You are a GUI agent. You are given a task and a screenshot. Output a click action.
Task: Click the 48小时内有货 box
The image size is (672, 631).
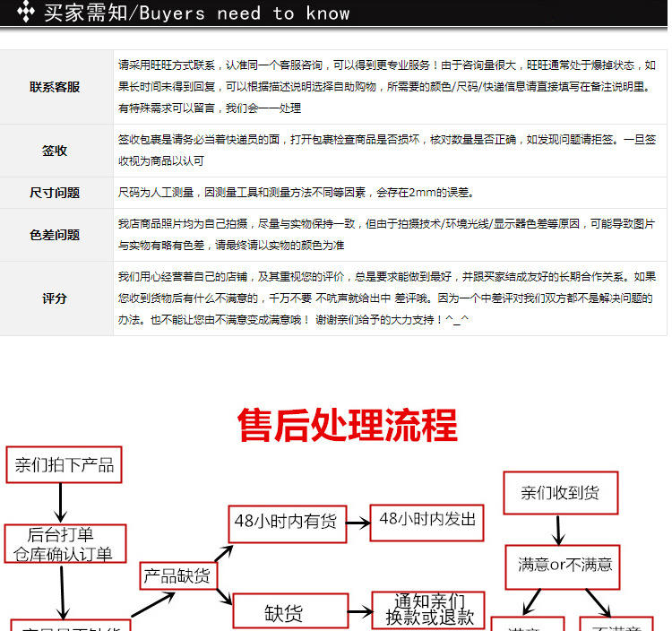pyautogui.click(x=287, y=524)
